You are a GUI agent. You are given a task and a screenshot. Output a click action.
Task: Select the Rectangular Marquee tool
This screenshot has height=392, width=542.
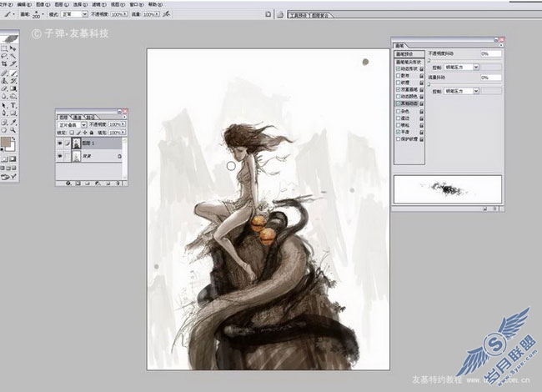click(x=4, y=48)
